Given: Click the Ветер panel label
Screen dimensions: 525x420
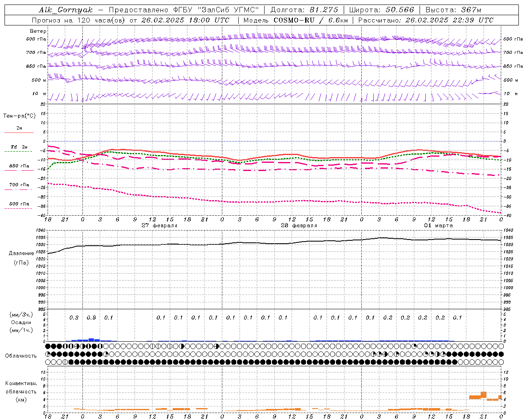Looking at the screenshot, I should 38,31.
